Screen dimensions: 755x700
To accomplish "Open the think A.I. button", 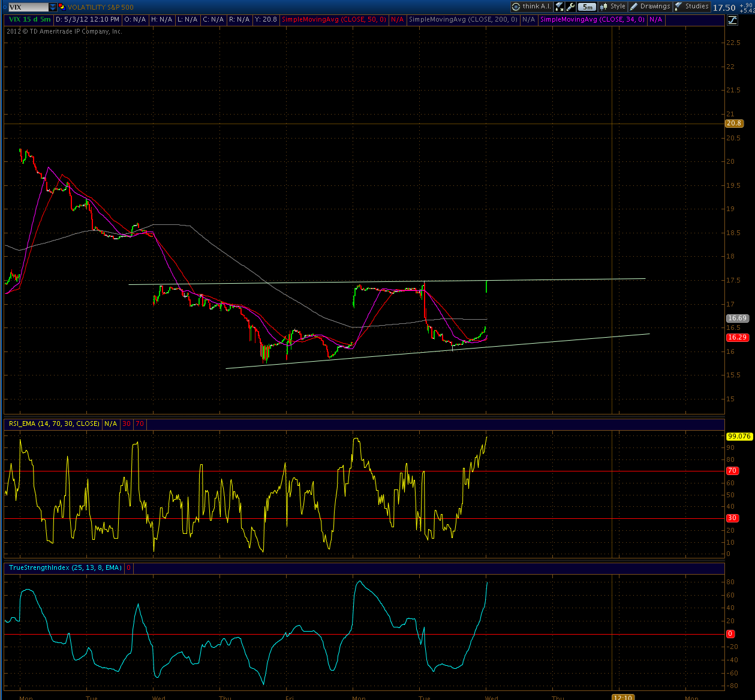I will pyautogui.click(x=531, y=7).
